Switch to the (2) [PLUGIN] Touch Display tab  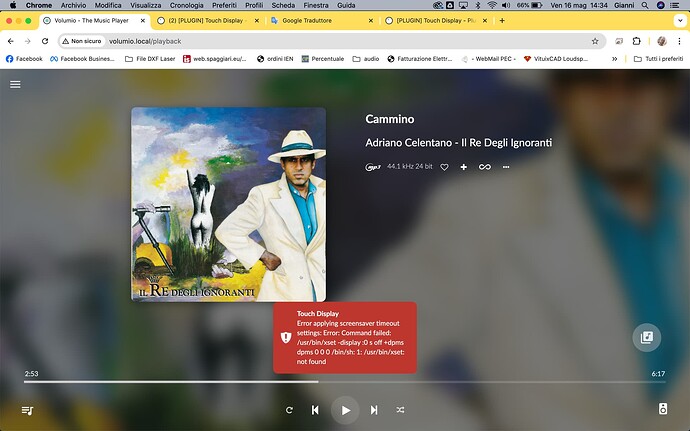tap(207, 20)
